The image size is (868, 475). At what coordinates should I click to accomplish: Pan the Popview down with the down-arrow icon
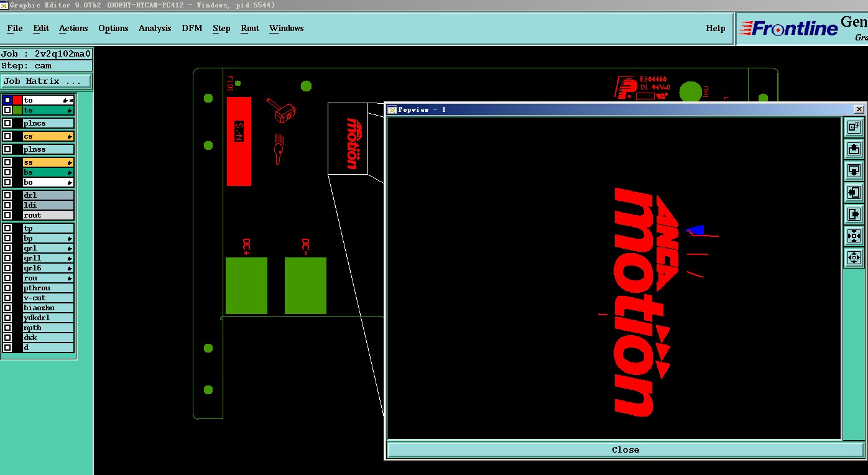[x=854, y=170]
